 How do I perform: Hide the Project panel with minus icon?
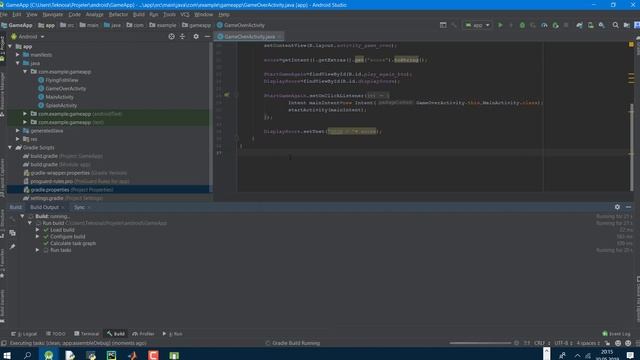(207, 37)
